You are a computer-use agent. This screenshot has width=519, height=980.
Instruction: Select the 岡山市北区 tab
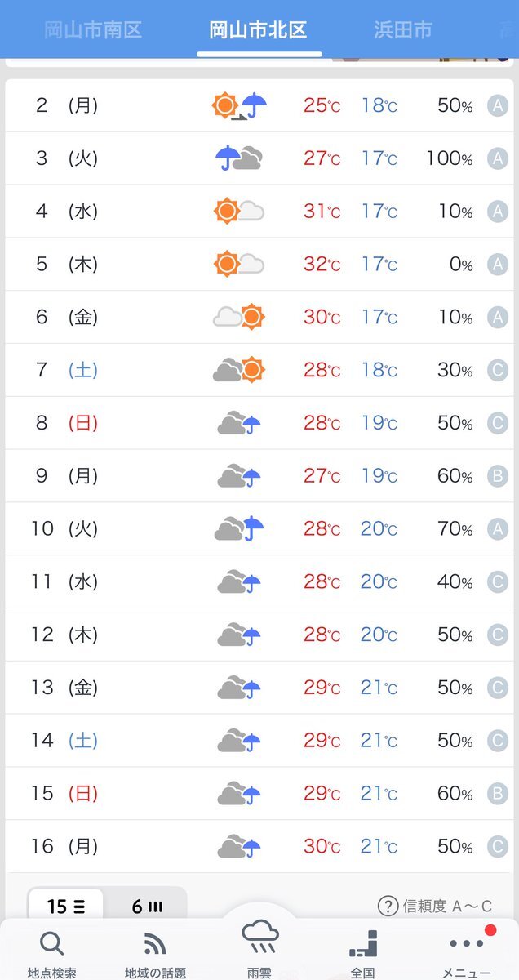[x=259, y=30]
